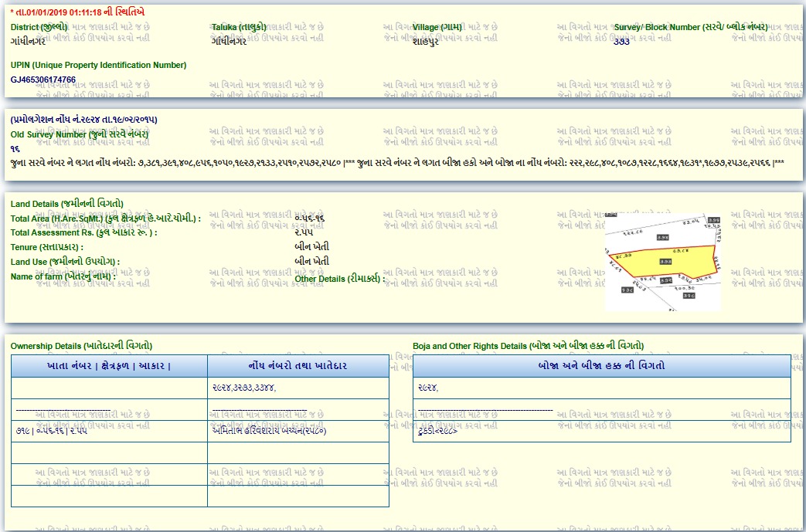Screen dimensions: 806x532
Task: Select the Boja and Other Rights Details heading
Action: [528, 346]
